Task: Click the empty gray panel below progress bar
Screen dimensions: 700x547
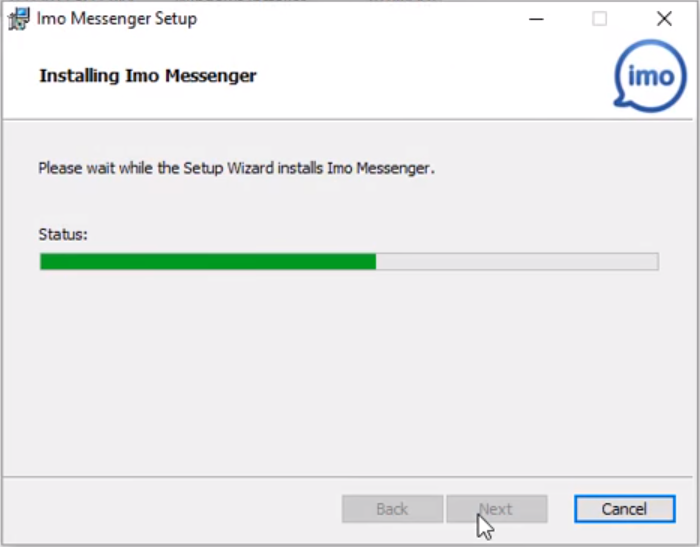Action: point(348,371)
